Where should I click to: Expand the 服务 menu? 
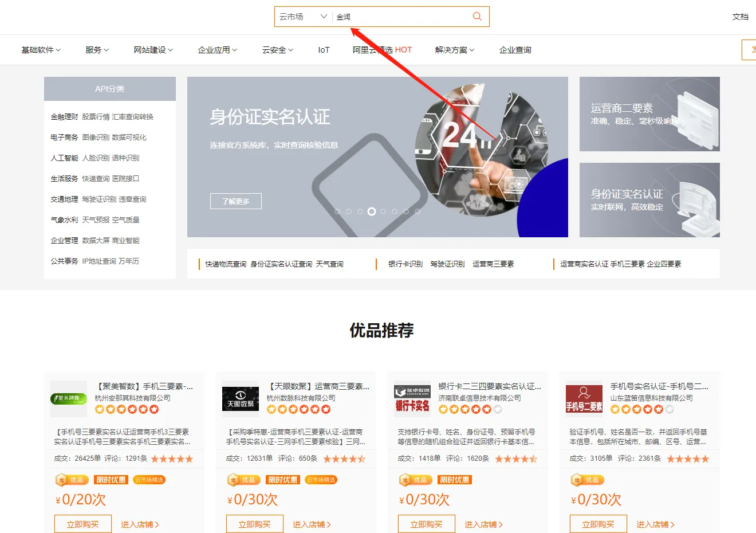[97, 50]
